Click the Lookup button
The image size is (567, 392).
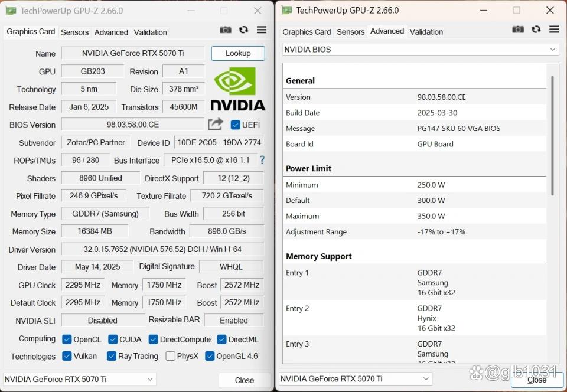(238, 53)
